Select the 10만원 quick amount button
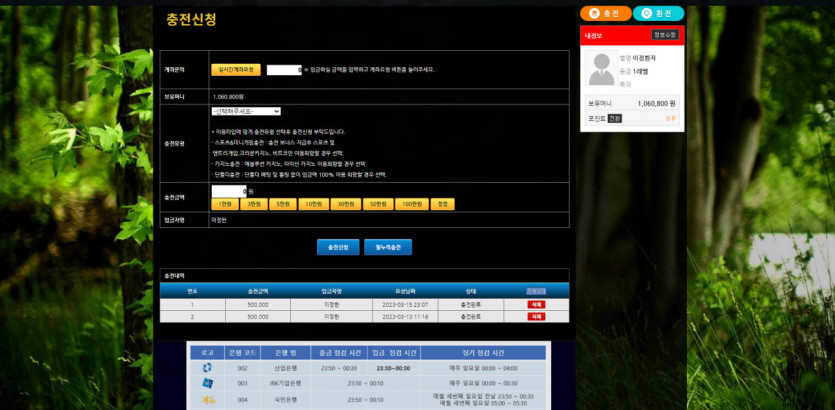This screenshot has height=410, width=835. [314, 204]
